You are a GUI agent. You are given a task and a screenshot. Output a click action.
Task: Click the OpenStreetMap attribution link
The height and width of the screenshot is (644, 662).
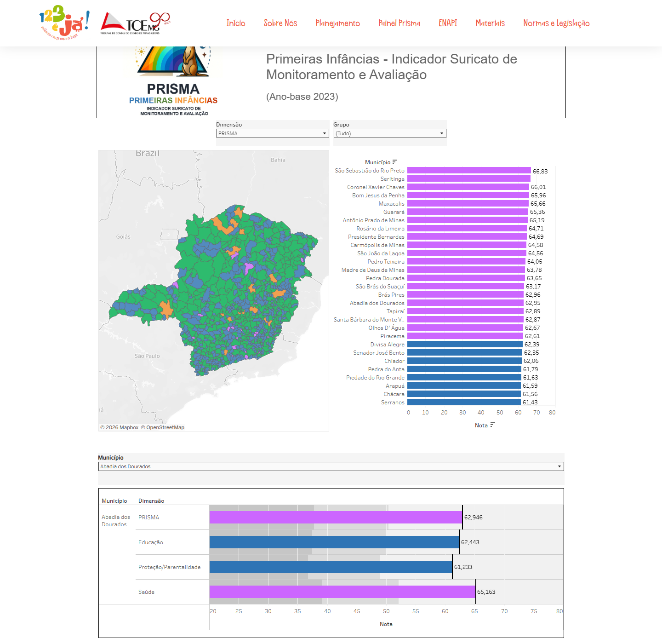coord(163,427)
